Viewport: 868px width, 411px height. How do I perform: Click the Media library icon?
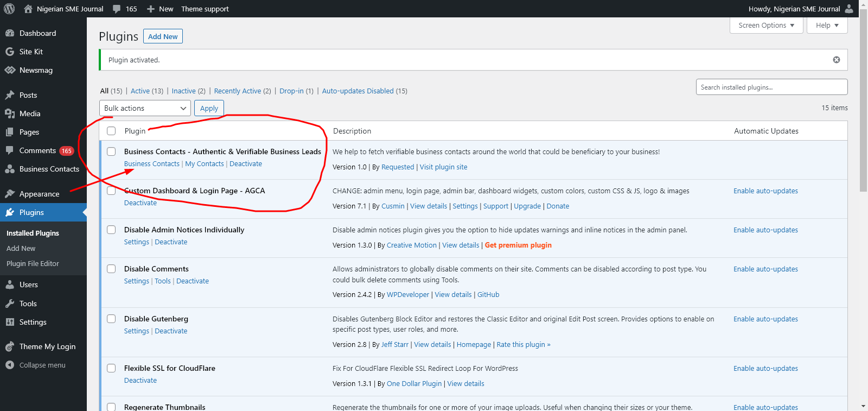click(10, 113)
